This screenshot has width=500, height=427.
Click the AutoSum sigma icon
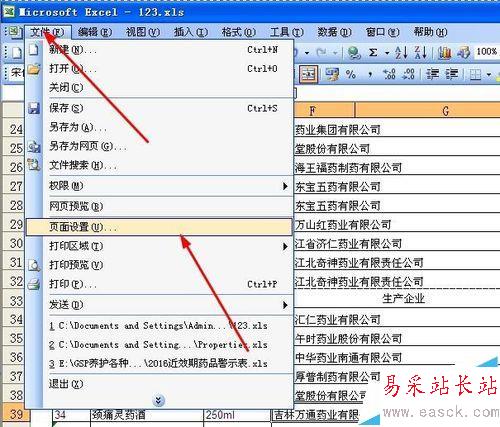pos(373,53)
